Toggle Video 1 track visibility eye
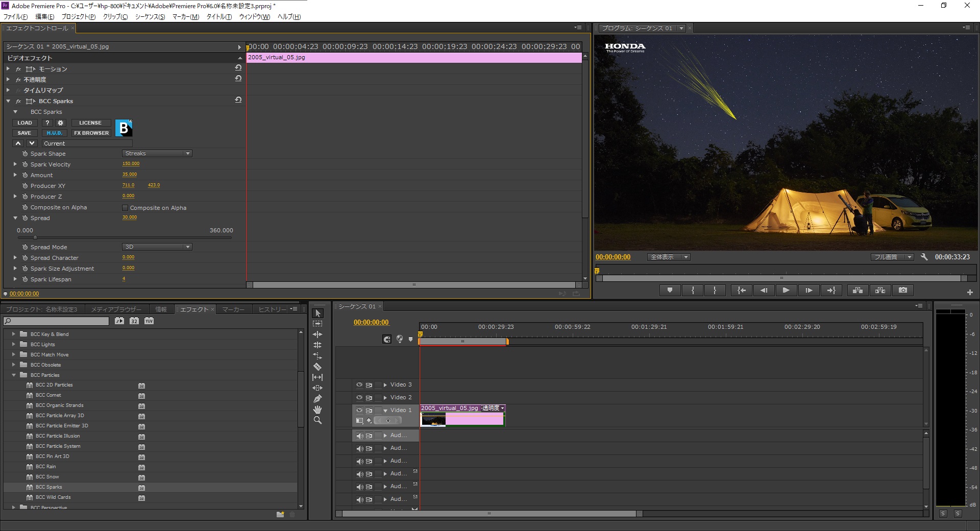Viewport: 980px width, 531px height. 359,410
